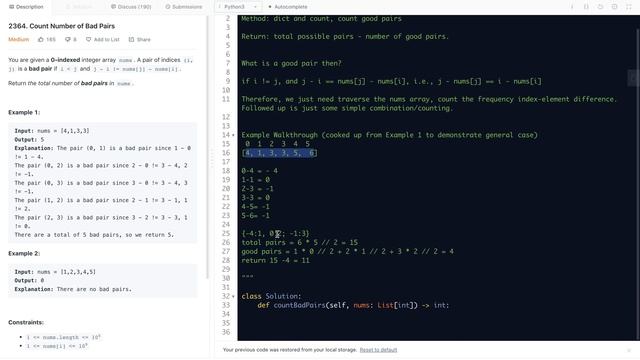Collapse the docstring fold arrow at line 14
Viewport: 640px width, 360px height.
233,135
